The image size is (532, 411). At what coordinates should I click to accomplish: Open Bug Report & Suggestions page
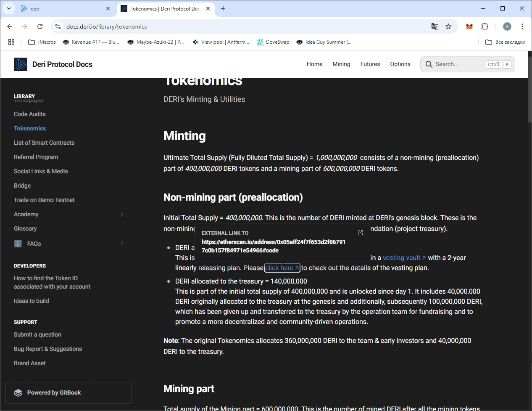pyautogui.click(x=48, y=349)
